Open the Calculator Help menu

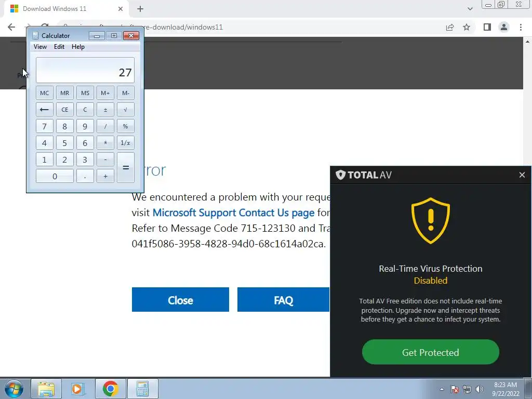pyautogui.click(x=78, y=47)
